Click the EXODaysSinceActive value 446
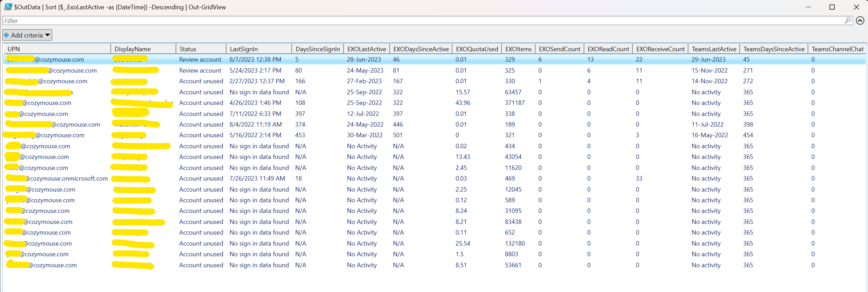 pos(398,125)
